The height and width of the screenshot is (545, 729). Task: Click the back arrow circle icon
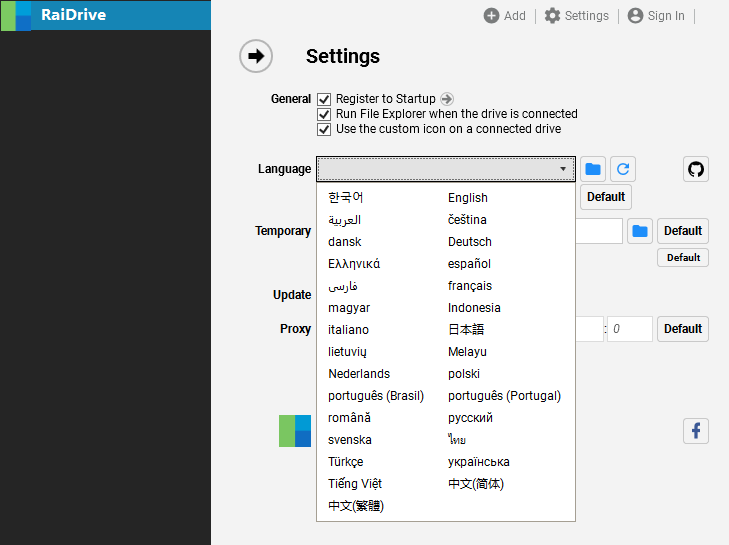(x=256, y=56)
